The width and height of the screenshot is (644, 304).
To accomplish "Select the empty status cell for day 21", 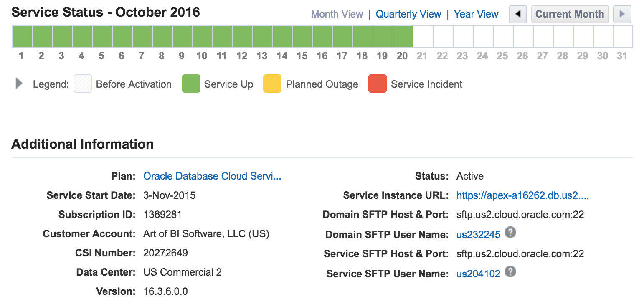I will click(x=423, y=36).
